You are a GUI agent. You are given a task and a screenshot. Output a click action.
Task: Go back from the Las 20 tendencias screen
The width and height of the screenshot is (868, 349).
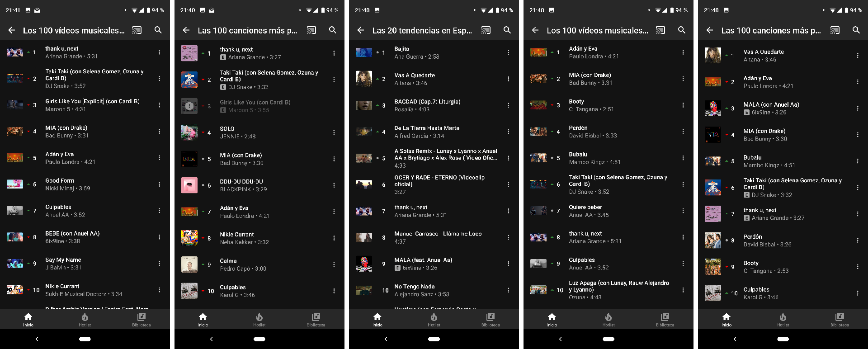pos(361,30)
